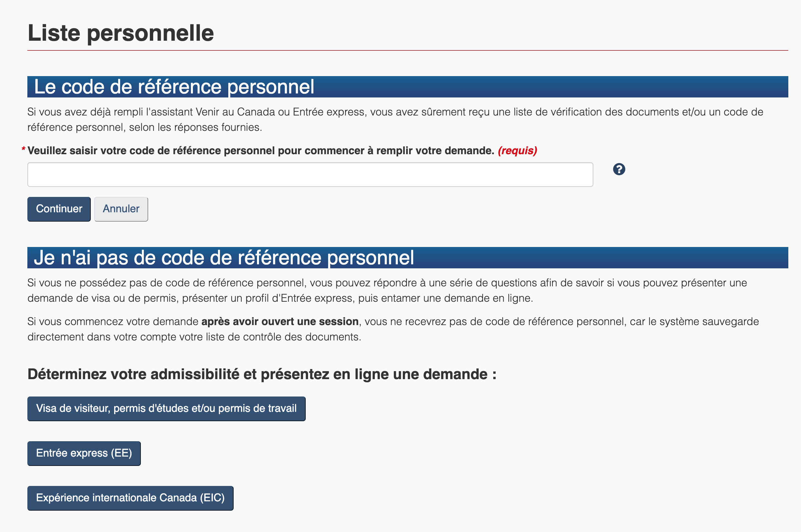This screenshot has width=801, height=532.
Task: Click the Liste personnelle page heading
Action: [x=121, y=33]
